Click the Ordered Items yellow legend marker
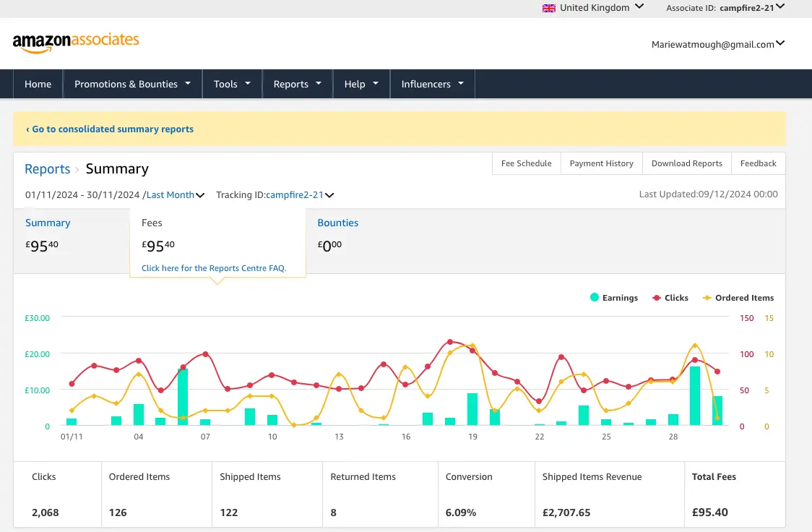Viewport: 812px width, 532px height. [x=707, y=297]
